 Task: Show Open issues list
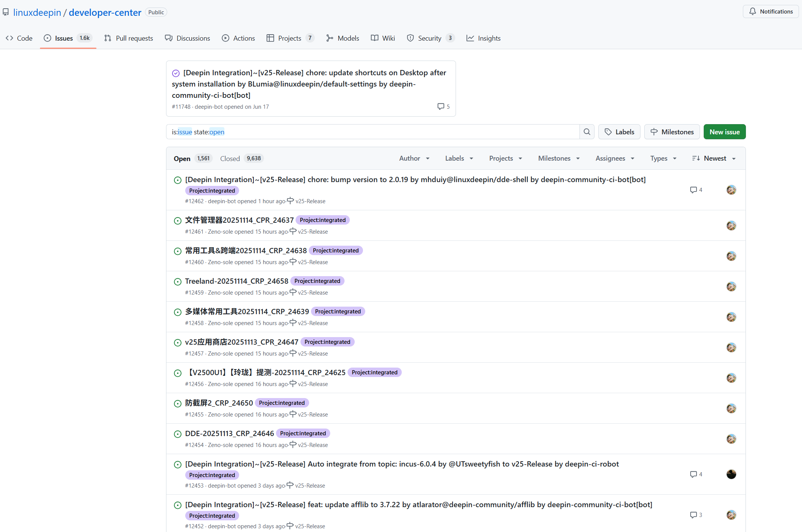tap(193, 158)
